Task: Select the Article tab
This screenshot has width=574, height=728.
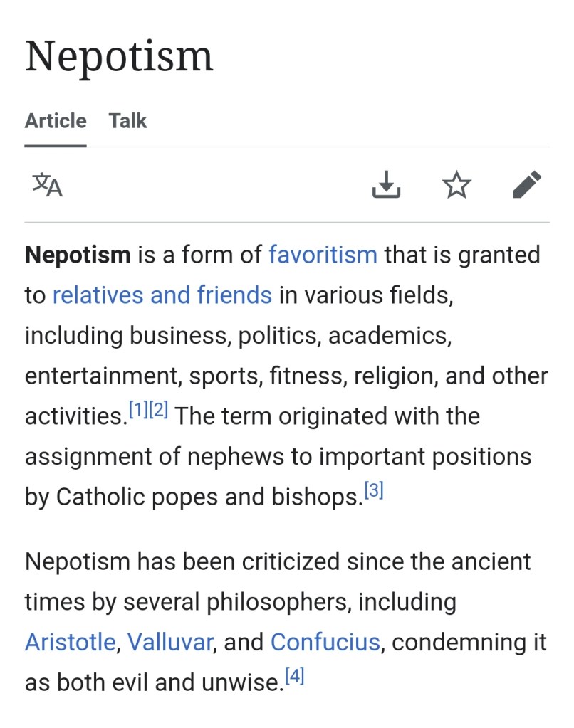Action: [x=56, y=121]
